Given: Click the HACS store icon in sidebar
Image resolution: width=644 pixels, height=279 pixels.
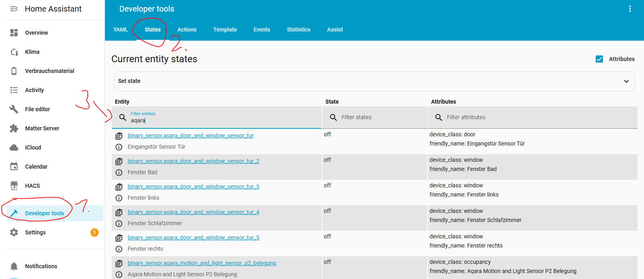Looking at the screenshot, I should tap(14, 186).
